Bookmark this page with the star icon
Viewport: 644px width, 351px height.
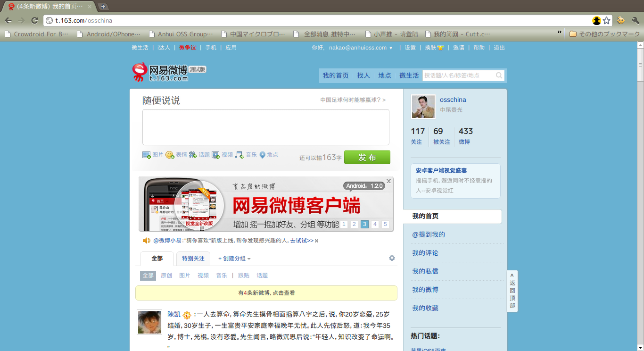point(607,20)
